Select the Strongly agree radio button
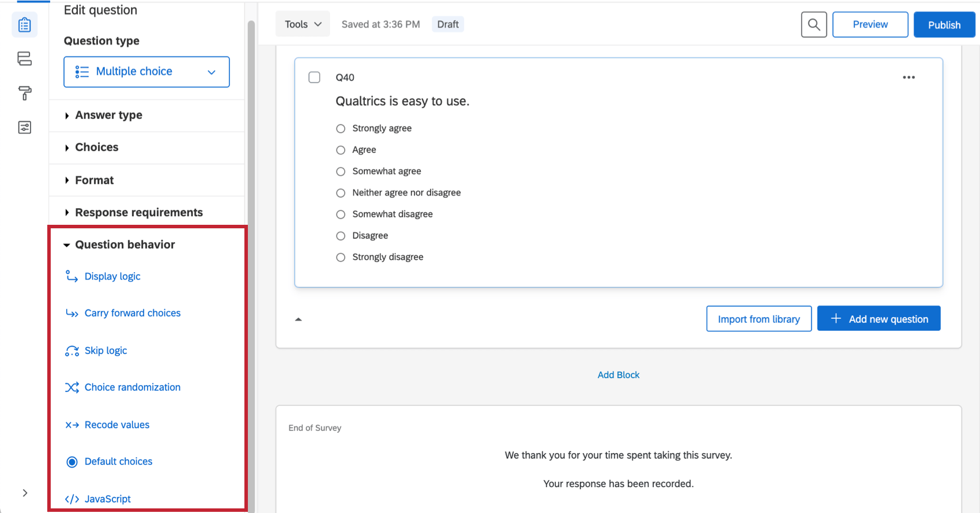 pyautogui.click(x=341, y=129)
